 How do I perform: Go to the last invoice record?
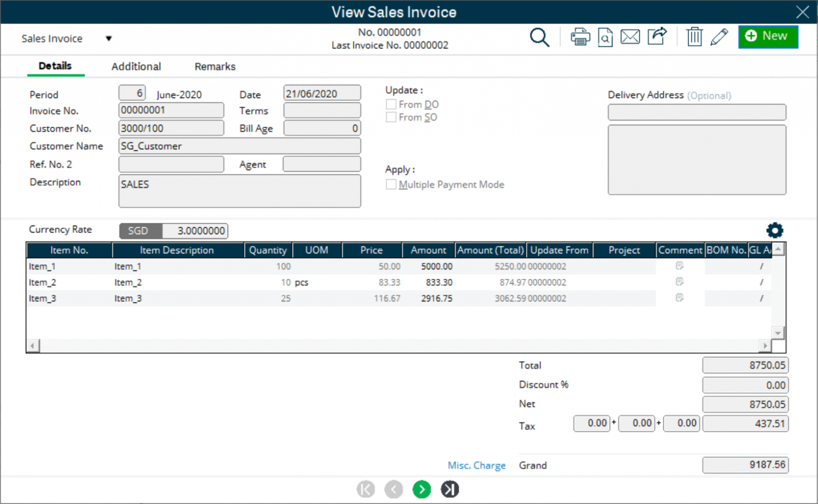[x=449, y=489]
